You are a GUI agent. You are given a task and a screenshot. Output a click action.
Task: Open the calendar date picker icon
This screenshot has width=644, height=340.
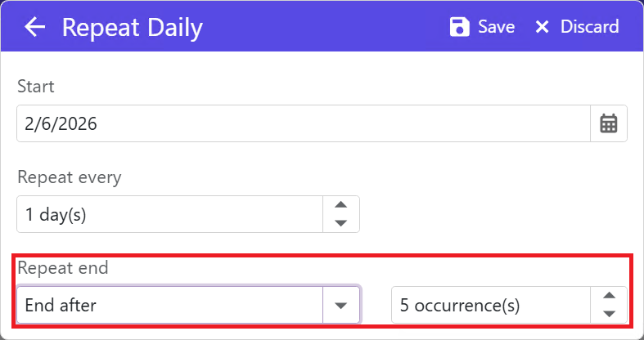point(609,123)
